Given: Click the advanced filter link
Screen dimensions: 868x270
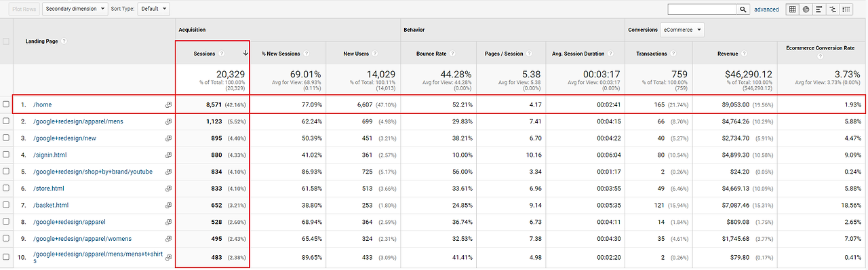Looking at the screenshot, I should (766, 9).
